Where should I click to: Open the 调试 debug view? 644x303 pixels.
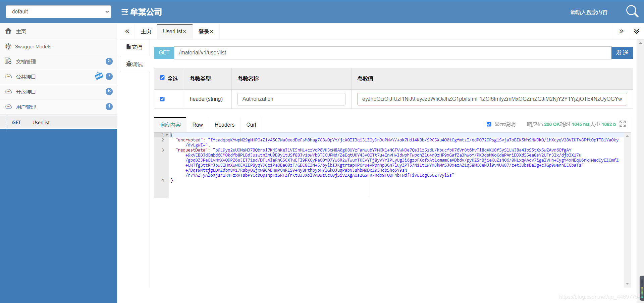coord(135,64)
